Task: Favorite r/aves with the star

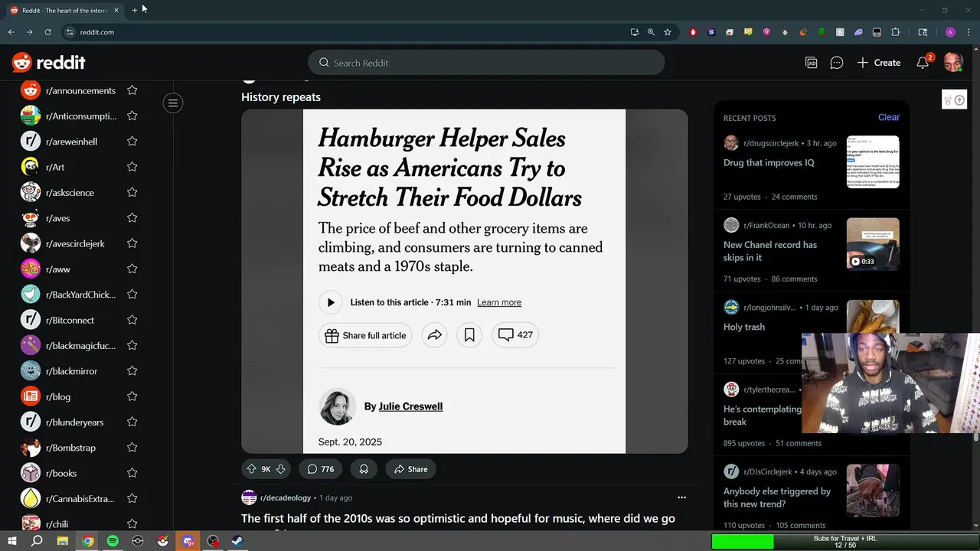Action: (132, 218)
